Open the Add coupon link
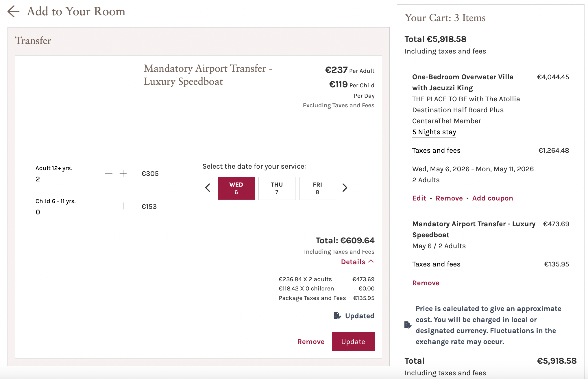The width and height of the screenshot is (588, 379). (x=492, y=198)
